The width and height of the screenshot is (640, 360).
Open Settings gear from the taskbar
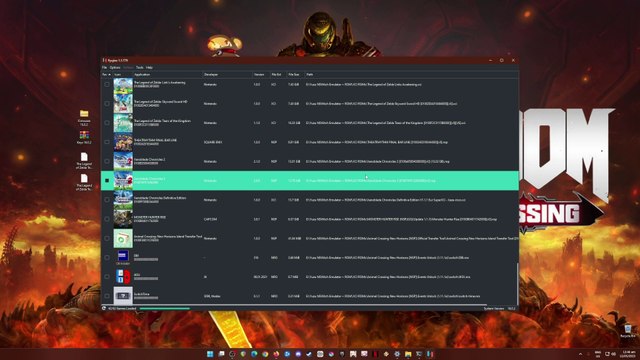pos(397,354)
